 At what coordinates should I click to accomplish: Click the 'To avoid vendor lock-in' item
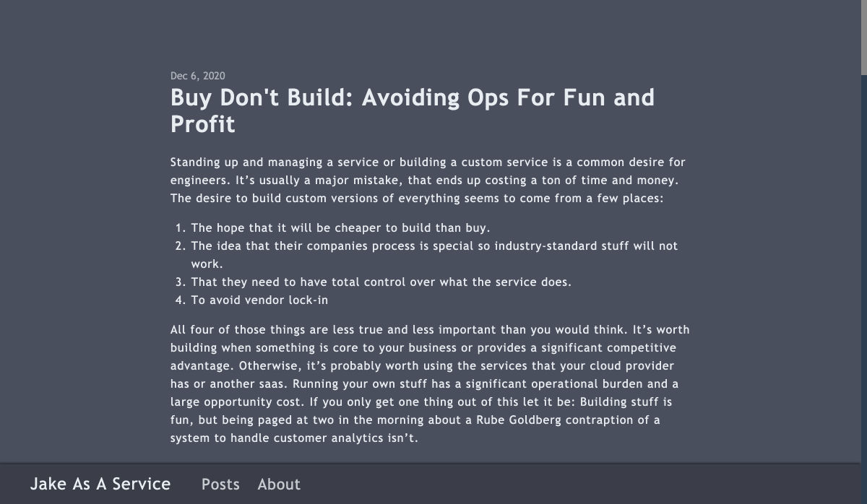pos(261,300)
